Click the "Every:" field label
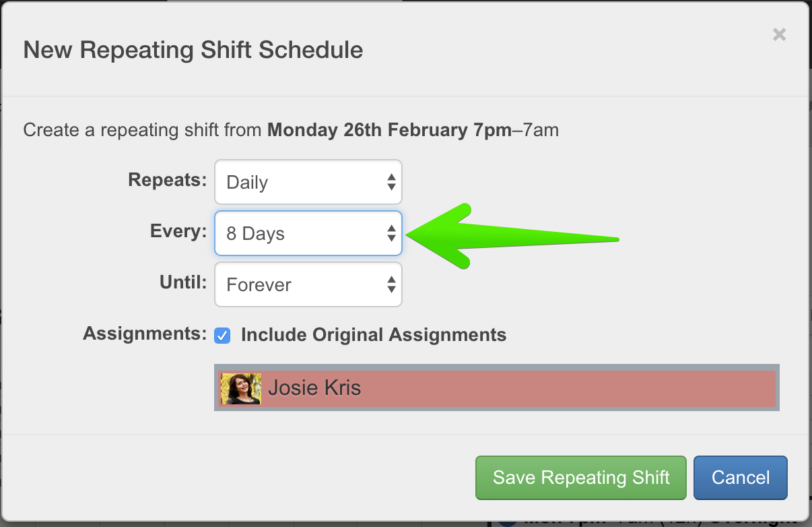The image size is (812, 527). [x=178, y=232]
